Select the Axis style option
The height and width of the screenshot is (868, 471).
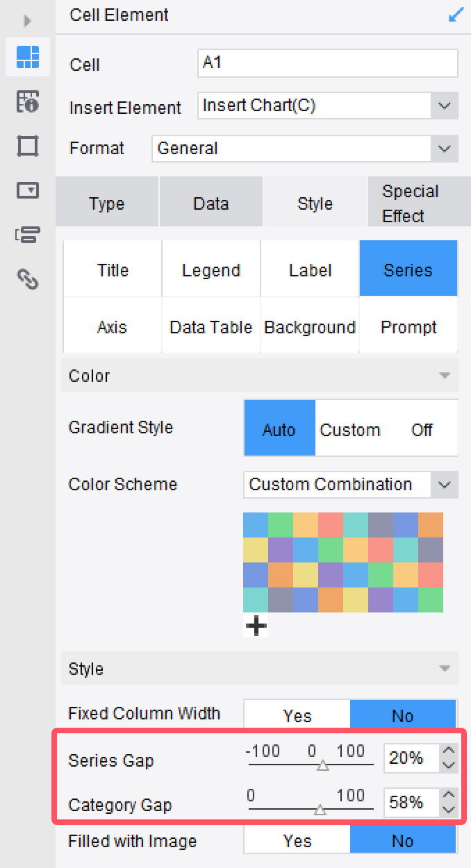[113, 326]
